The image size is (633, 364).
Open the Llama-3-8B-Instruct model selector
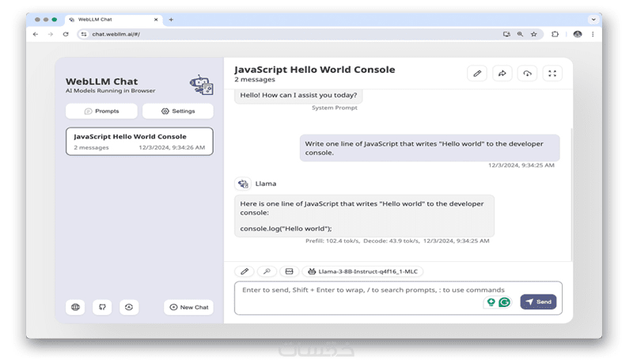(x=362, y=271)
